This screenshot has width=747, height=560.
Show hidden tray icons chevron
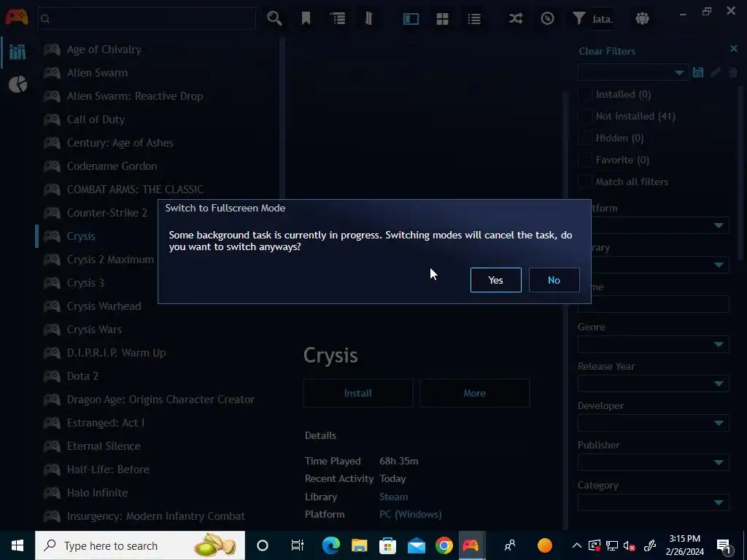pos(576,545)
